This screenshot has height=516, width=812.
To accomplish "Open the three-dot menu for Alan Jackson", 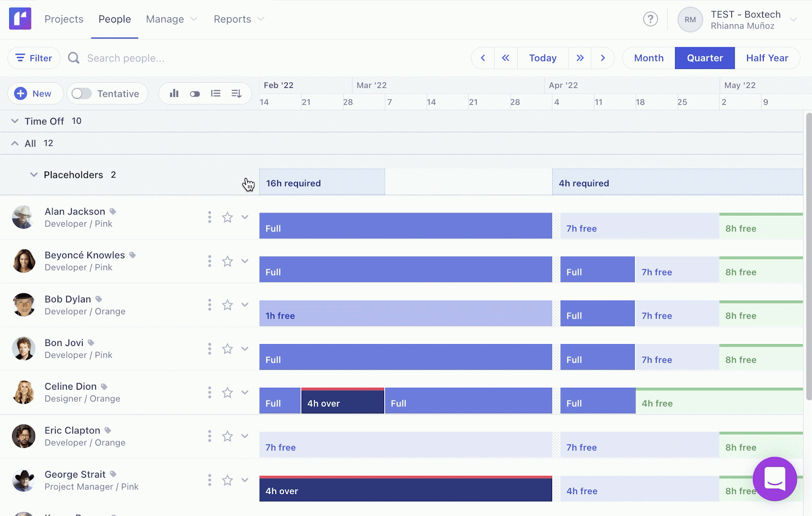I will click(x=209, y=217).
